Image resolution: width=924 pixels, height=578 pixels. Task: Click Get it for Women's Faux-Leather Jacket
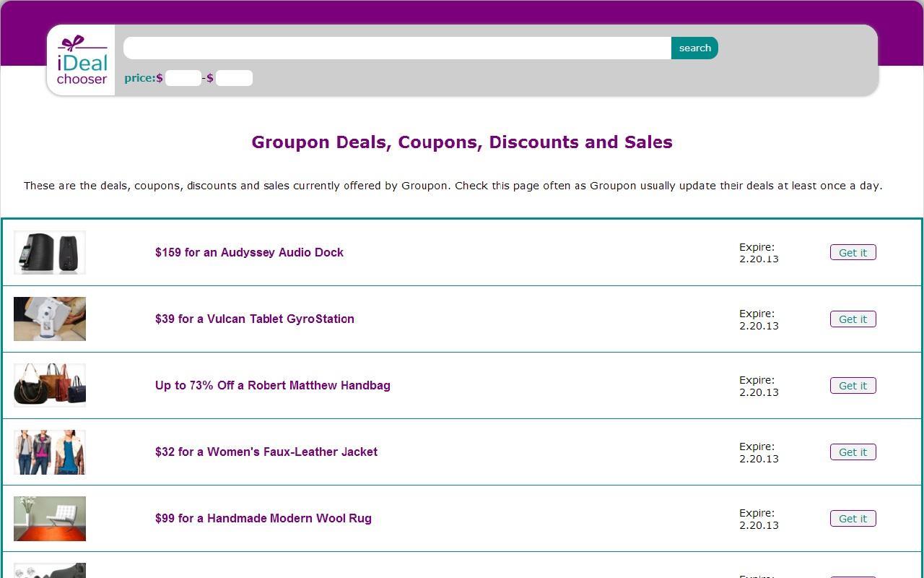[853, 452]
